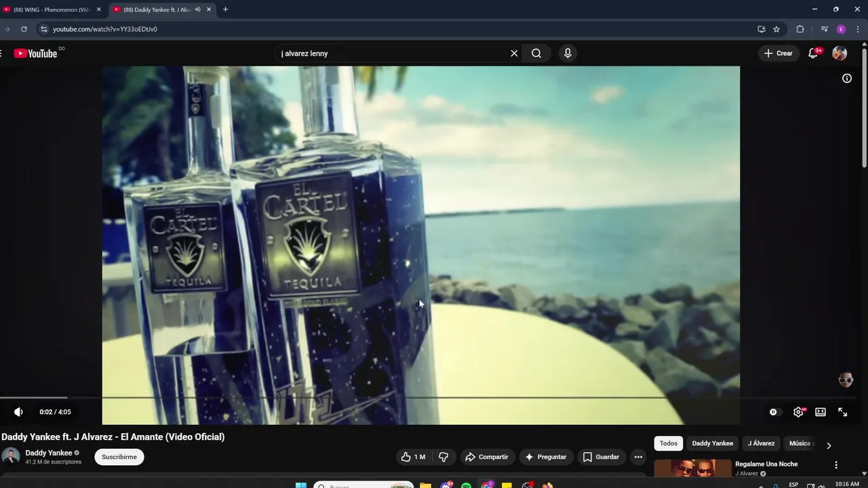868x488 pixels.
Task: Select the J Álvarez filter chip
Action: click(761, 443)
